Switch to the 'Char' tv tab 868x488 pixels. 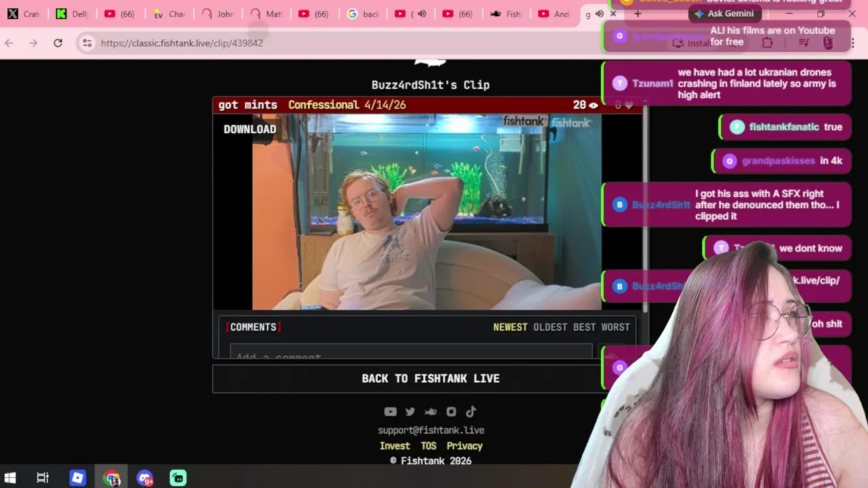click(x=169, y=14)
